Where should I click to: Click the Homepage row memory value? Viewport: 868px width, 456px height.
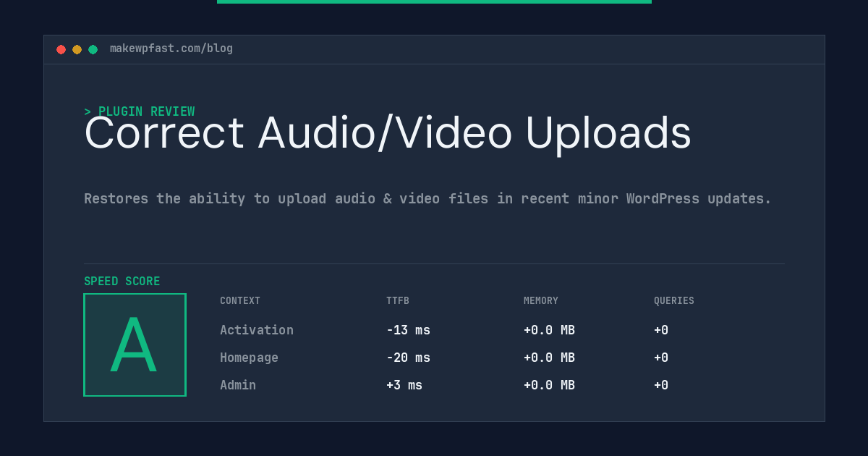(549, 358)
